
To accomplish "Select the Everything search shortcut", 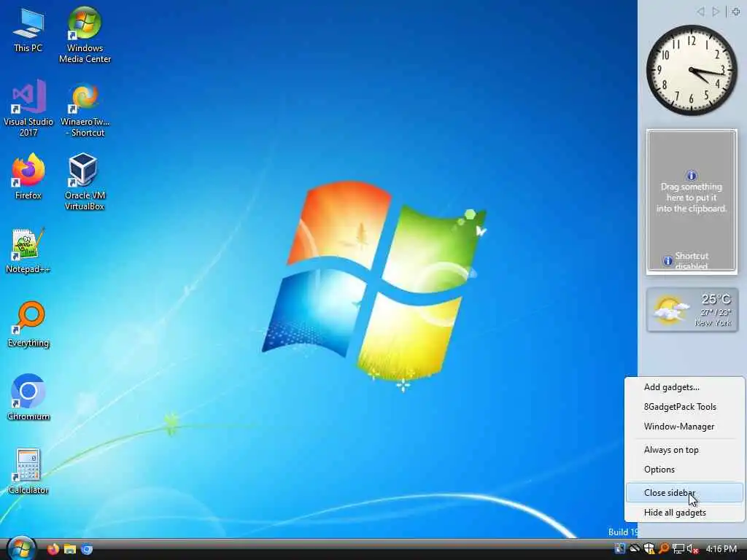I will (28, 324).
